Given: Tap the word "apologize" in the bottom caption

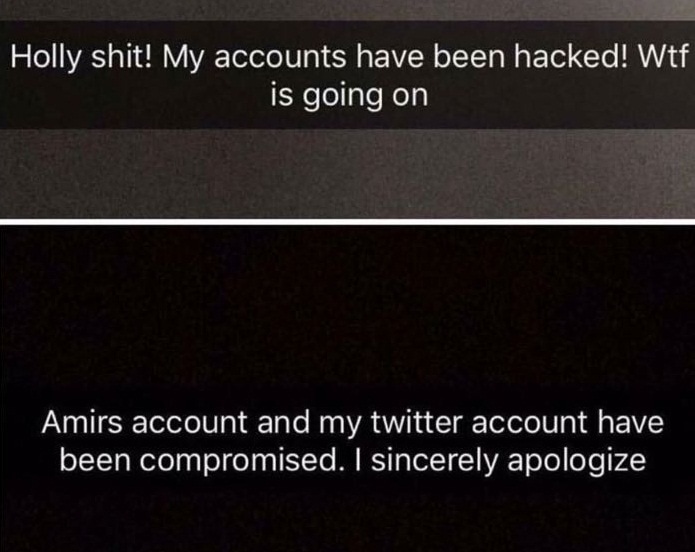Looking at the screenshot, I should 576,462.
